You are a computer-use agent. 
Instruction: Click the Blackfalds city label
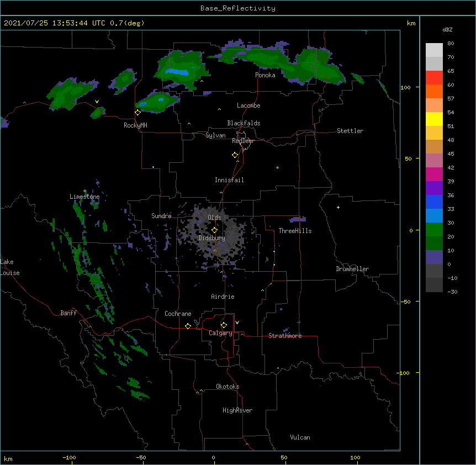coord(244,123)
